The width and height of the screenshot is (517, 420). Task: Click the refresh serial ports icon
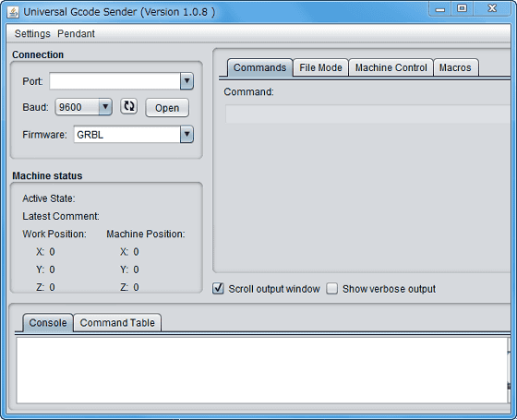click(x=128, y=106)
